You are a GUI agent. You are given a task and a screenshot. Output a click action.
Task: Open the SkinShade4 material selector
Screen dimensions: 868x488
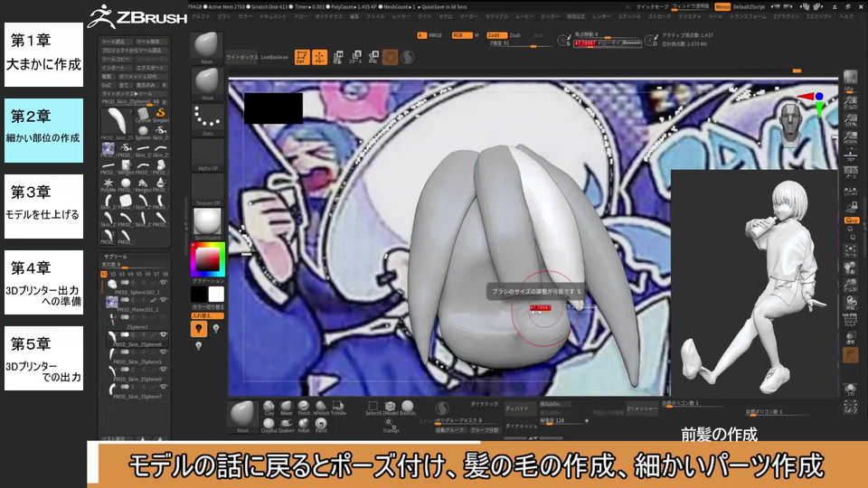click(x=207, y=224)
